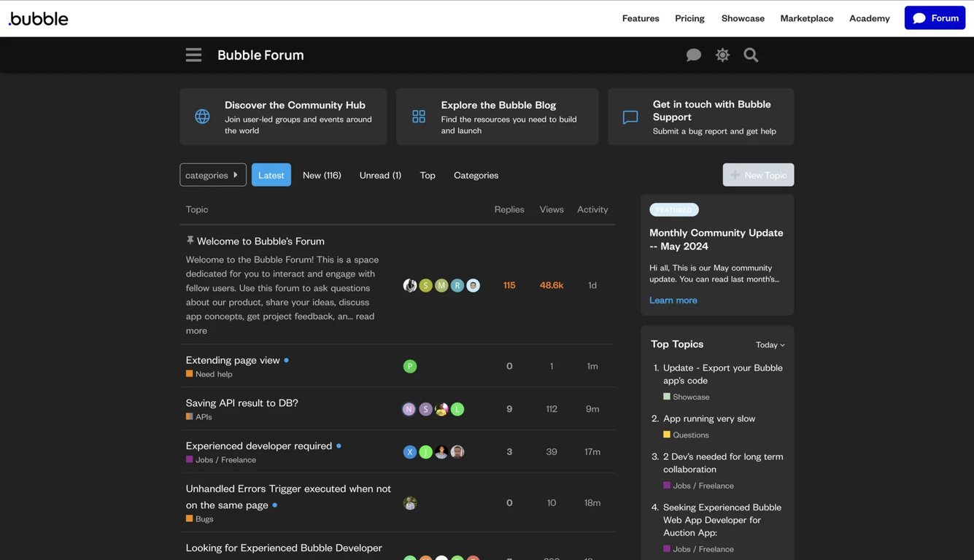Click first avatar on Welcome to Bubble's Forum
The width and height of the screenshot is (974, 560).
coord(410,285)
